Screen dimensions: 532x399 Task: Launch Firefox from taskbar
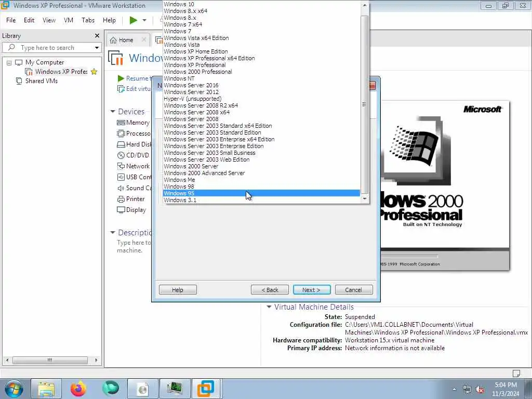coord(78,389)
